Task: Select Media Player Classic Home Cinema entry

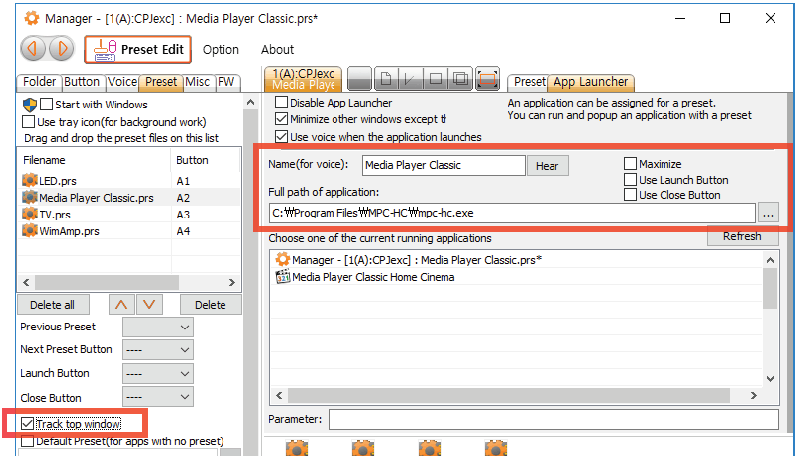Action: tap(517, 277)
